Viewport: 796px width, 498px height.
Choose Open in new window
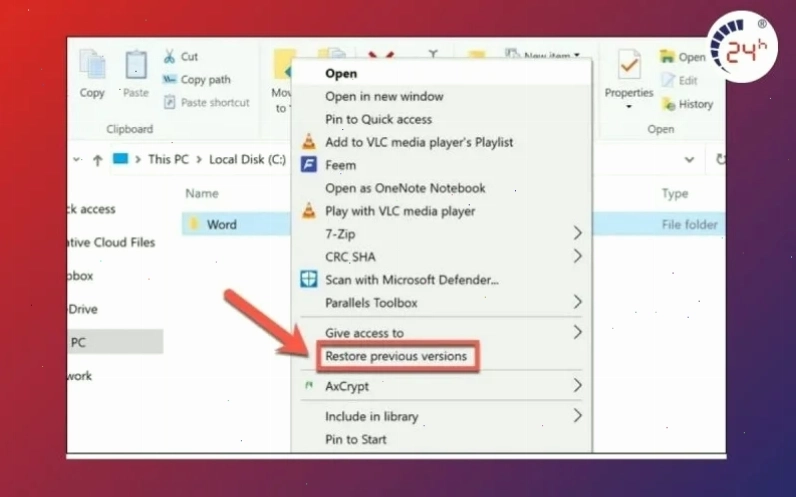(441, 96)
